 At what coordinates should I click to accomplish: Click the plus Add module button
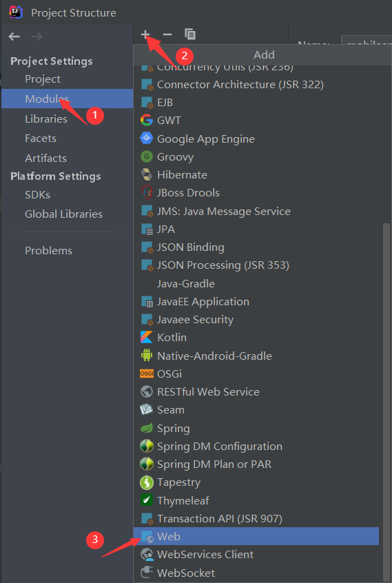[145, 34]
